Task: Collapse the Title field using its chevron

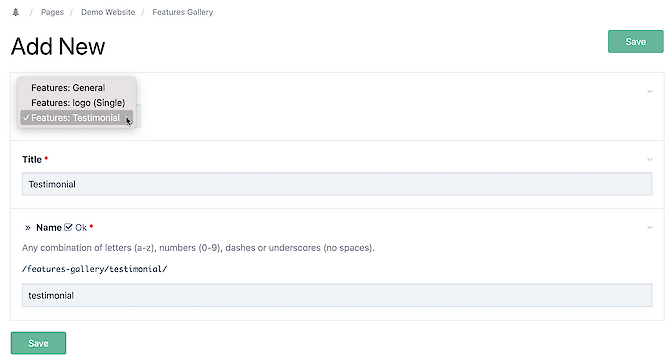Action: (650, 159)
